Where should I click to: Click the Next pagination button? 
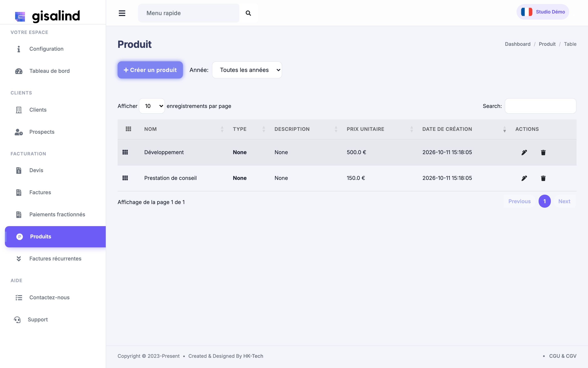(564, 201)
